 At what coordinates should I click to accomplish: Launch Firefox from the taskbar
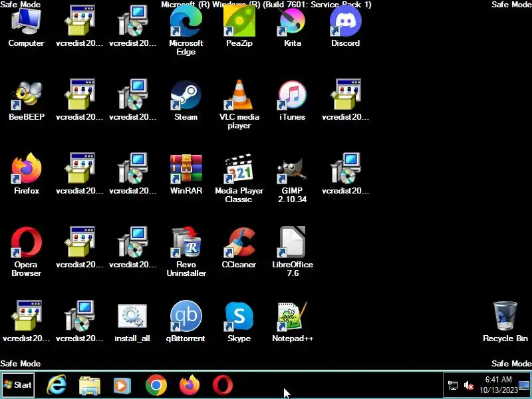pos(190,386)
